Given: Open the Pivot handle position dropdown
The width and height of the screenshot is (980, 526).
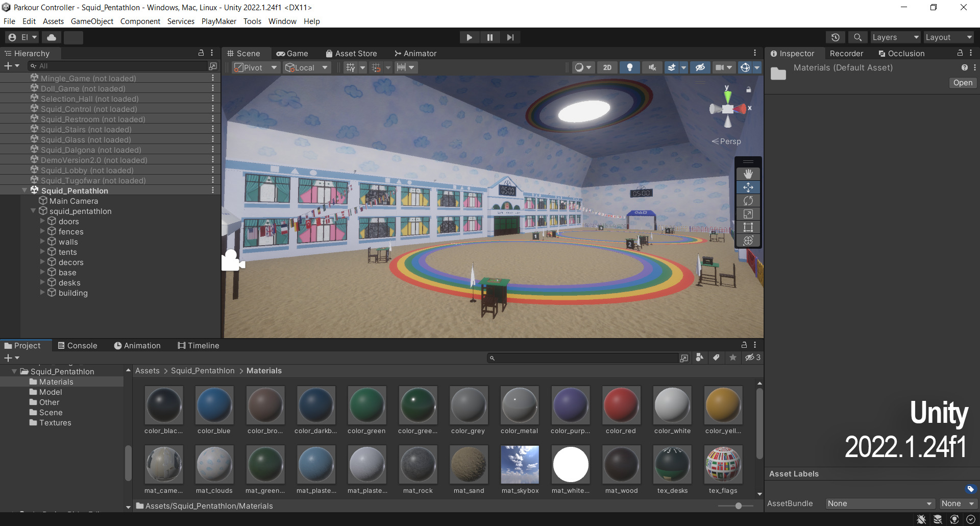Looking at the screenshot, I should (x=256, y=67).
